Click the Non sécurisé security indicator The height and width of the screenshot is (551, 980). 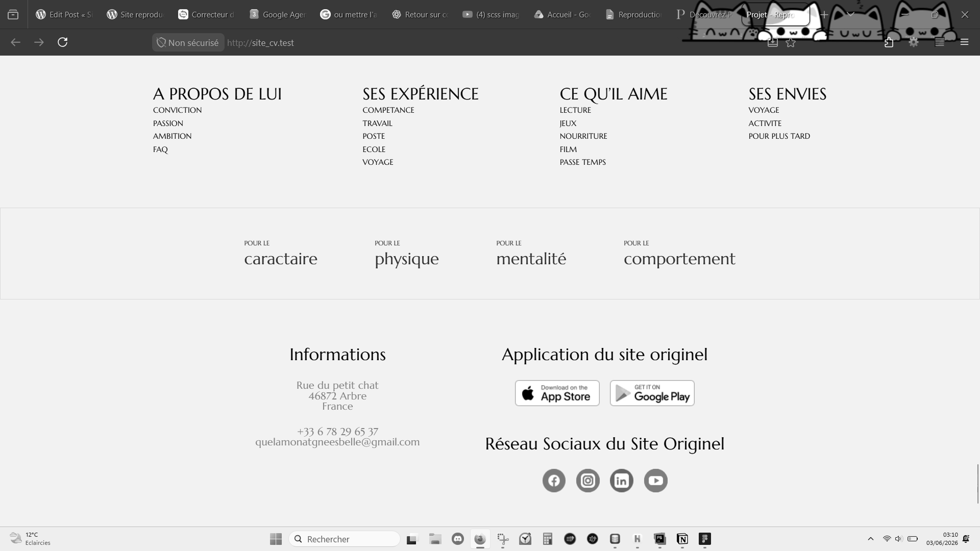tap(188, 43)
